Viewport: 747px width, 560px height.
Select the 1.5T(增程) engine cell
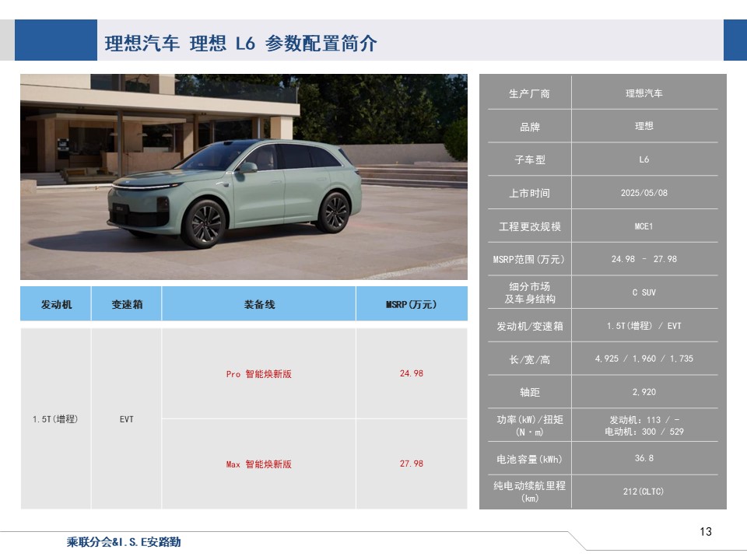click(x=55, y=419)
